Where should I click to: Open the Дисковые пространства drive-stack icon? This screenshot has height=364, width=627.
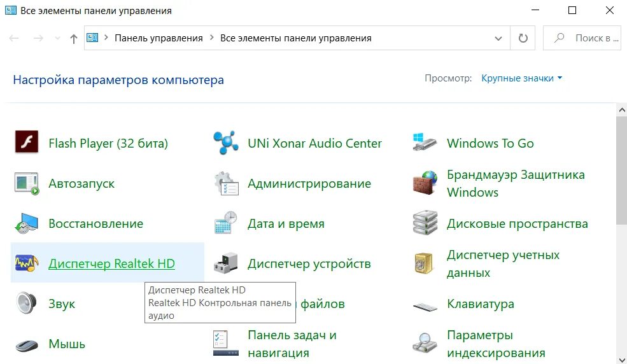point(425,223)
